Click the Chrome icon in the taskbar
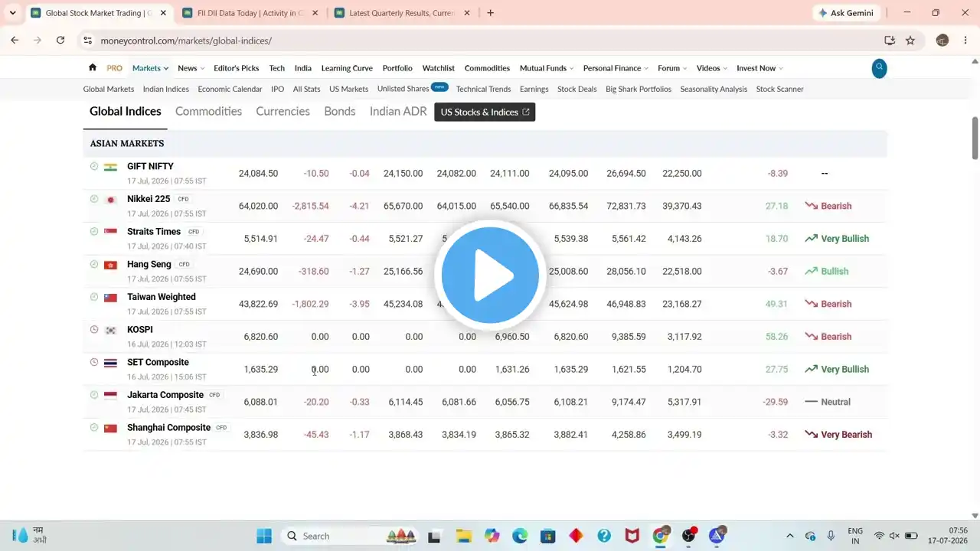Image resolution: width=980 pixels, height=551 pixels. pyautogui.click(x=661, y=536)
